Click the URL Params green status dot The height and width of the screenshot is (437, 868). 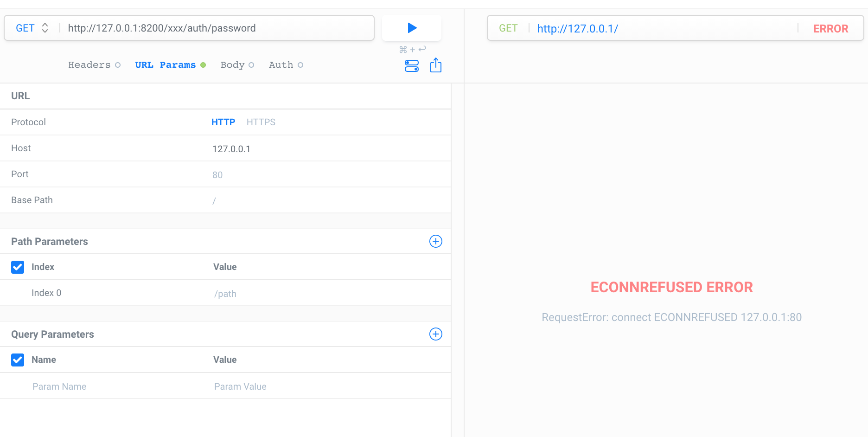[203, 65]
